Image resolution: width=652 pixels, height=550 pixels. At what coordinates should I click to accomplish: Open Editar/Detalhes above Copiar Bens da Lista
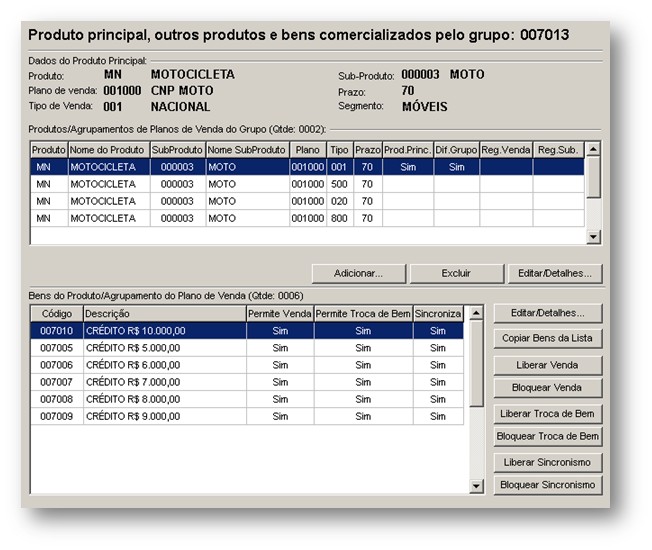(x=548, y=313)
